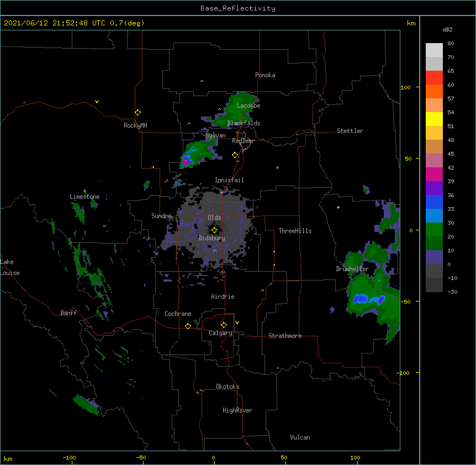Click the timestamp 2021/06/12 21:52:48 UTC
The height and width of the screenshot is (465, 476).
pyautogui.click(x=55, y=23)
